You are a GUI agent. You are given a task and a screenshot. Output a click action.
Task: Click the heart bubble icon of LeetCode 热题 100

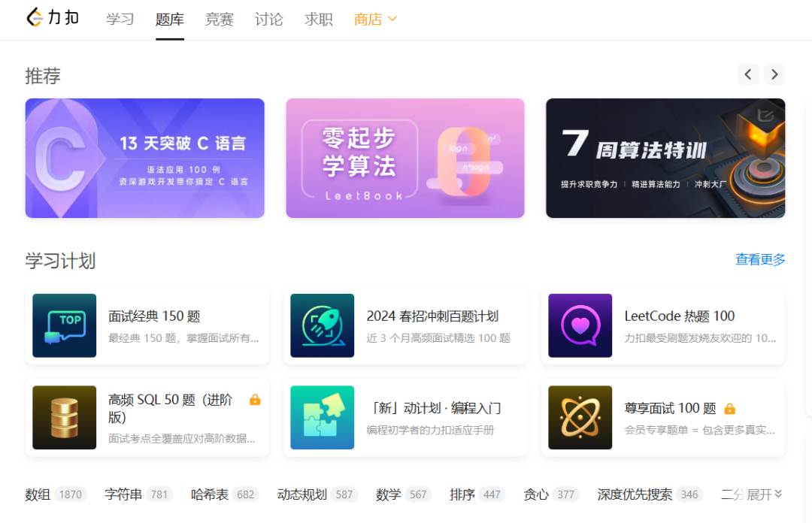[x=580, y=325]
